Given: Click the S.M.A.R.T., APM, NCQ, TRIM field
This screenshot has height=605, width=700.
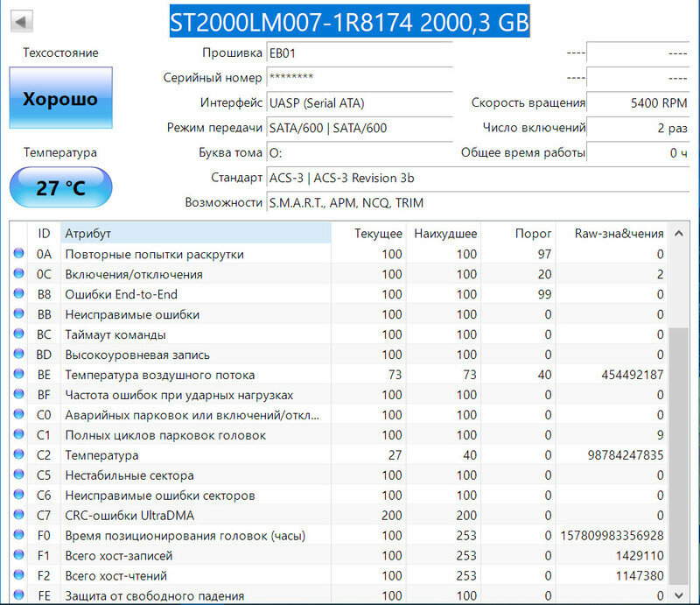Looking at the screenshot, I should pyautogui.click(x=478, y=203).
